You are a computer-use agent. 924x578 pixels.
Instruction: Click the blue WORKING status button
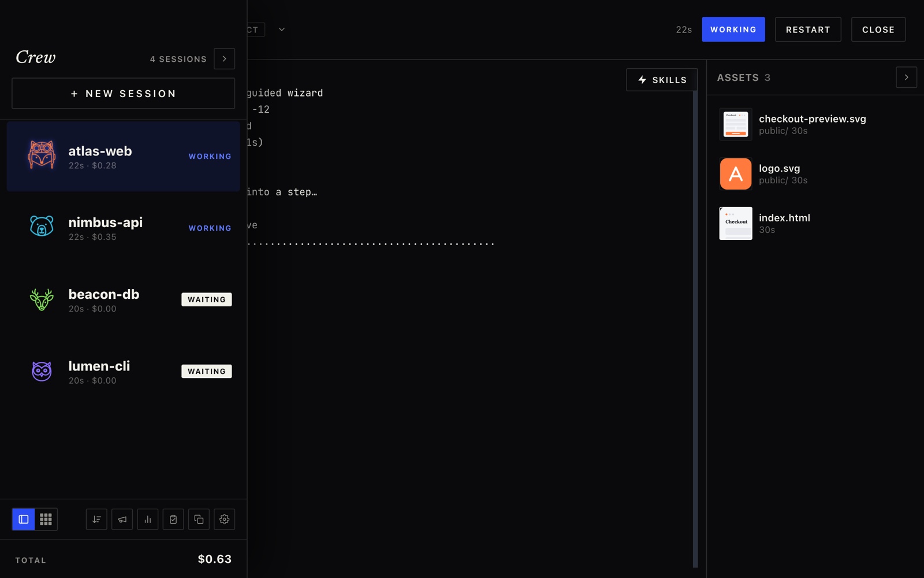pos(733,29)
